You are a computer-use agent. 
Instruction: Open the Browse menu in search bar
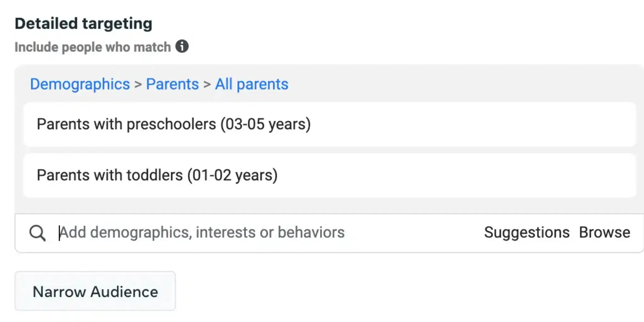point(604,233)
